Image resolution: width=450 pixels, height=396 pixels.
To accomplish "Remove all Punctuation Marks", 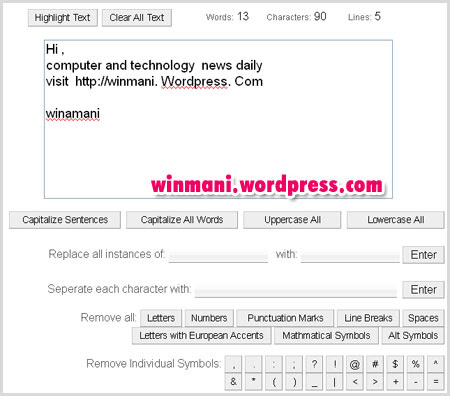I will 285,318.
